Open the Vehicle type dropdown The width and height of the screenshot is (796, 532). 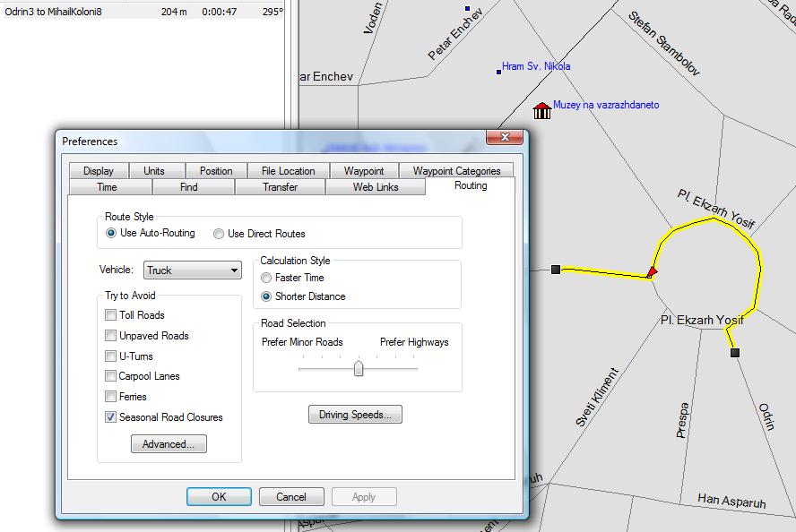tap(193, 270)
